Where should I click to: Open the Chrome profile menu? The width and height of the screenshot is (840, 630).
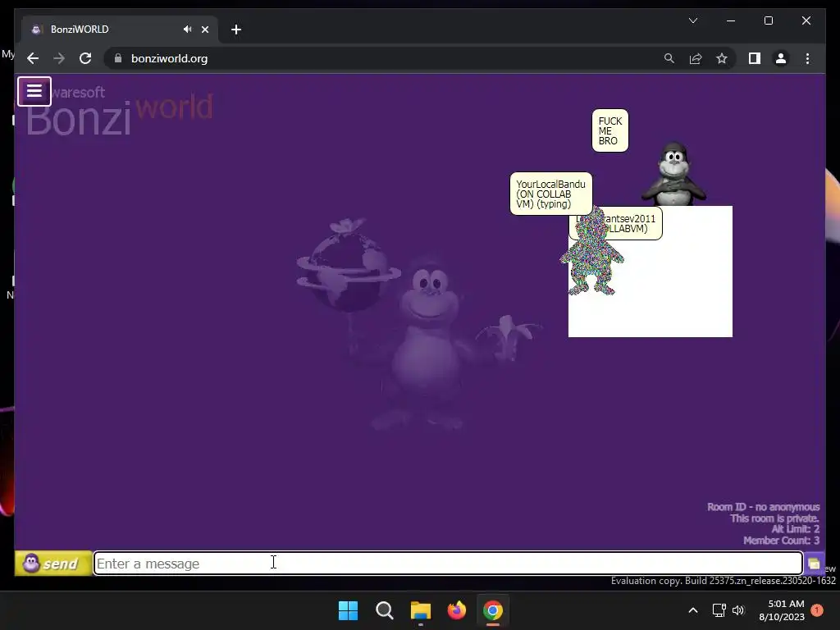(781, 58)
